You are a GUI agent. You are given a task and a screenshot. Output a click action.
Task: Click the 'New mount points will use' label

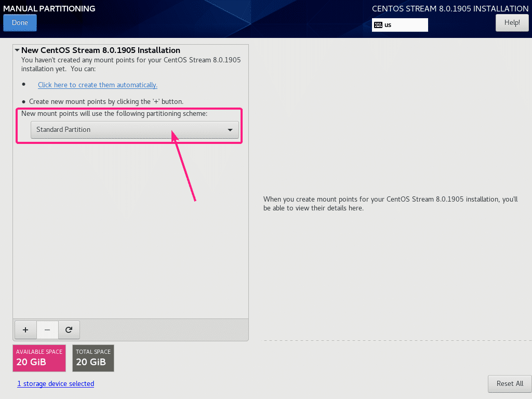point(114,114)
